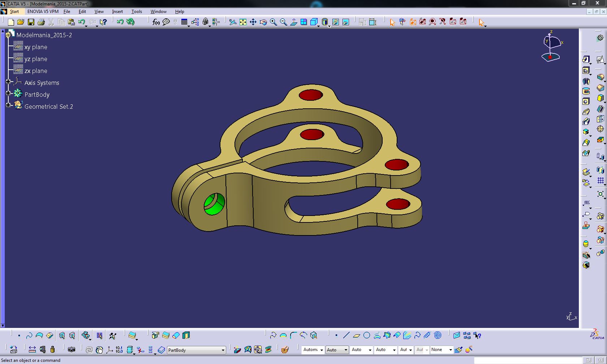Viewport: 607px width, 364px height.
Task: Save the part with the floppy icon
Action: 31,22
